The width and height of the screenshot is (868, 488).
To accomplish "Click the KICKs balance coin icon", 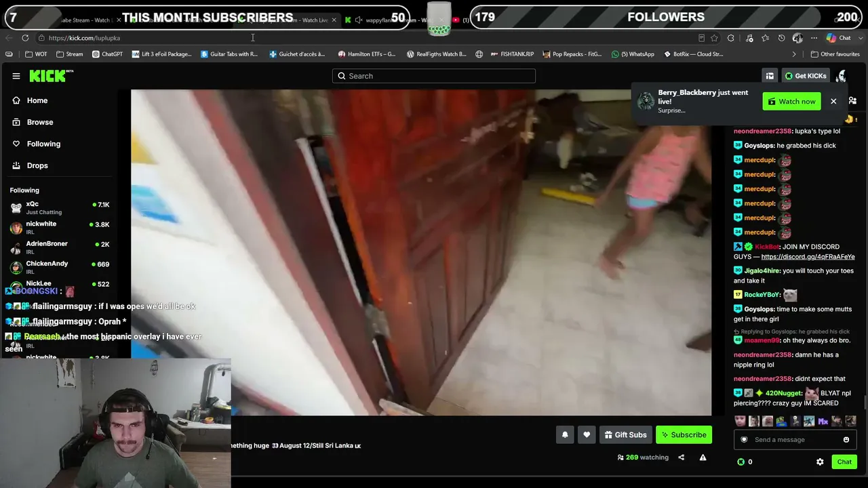I will (x=741, y=462).
